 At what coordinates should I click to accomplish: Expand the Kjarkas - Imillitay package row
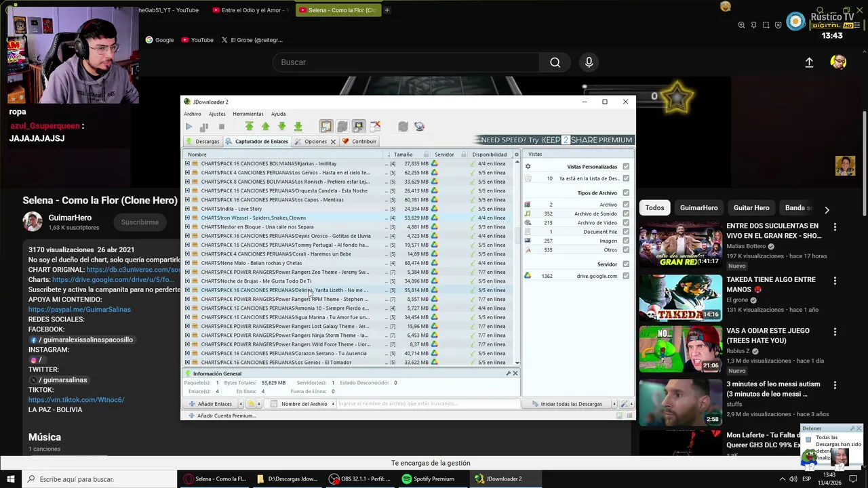pyautogui.click(x=188, y=163)
